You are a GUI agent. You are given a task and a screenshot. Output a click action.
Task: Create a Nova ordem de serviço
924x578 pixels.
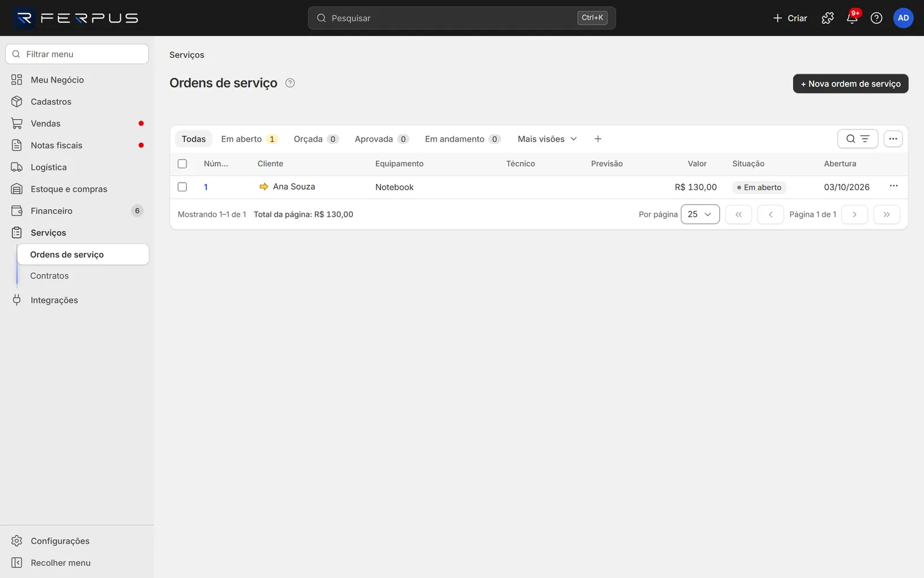[x=851, y=84]
